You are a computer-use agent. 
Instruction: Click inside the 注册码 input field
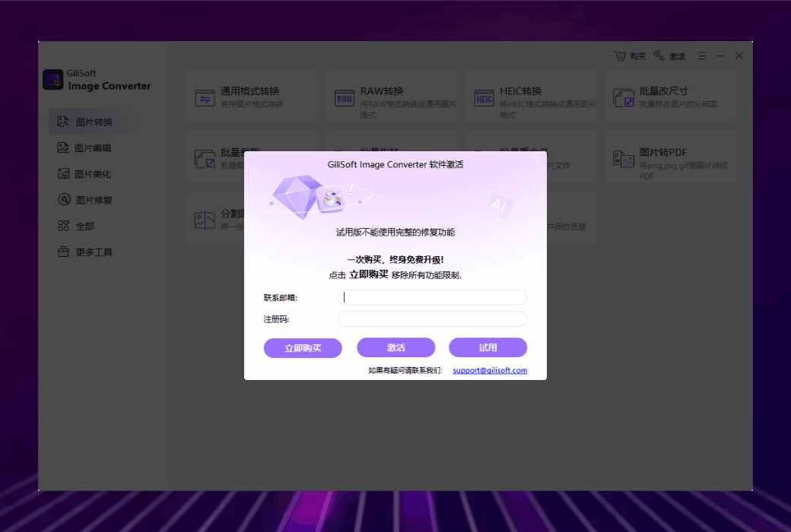(432, 318)
